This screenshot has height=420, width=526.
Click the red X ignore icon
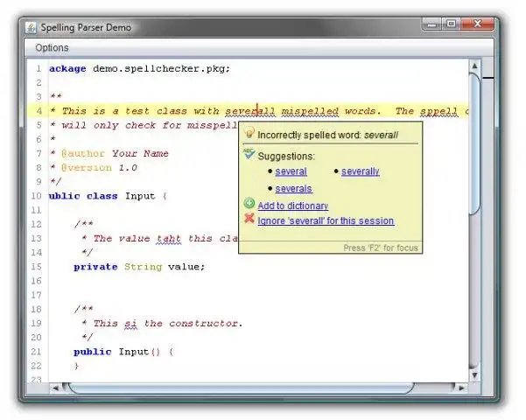249,219
